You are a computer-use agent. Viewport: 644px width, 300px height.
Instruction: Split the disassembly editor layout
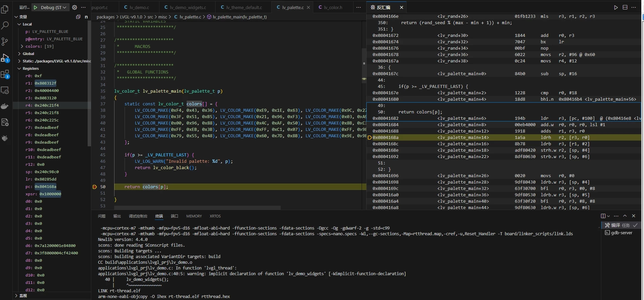pos(625,7)
